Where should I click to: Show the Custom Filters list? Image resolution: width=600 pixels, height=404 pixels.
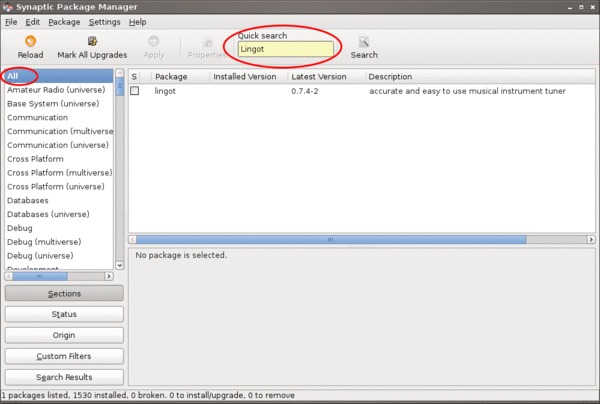coord(64,356)
